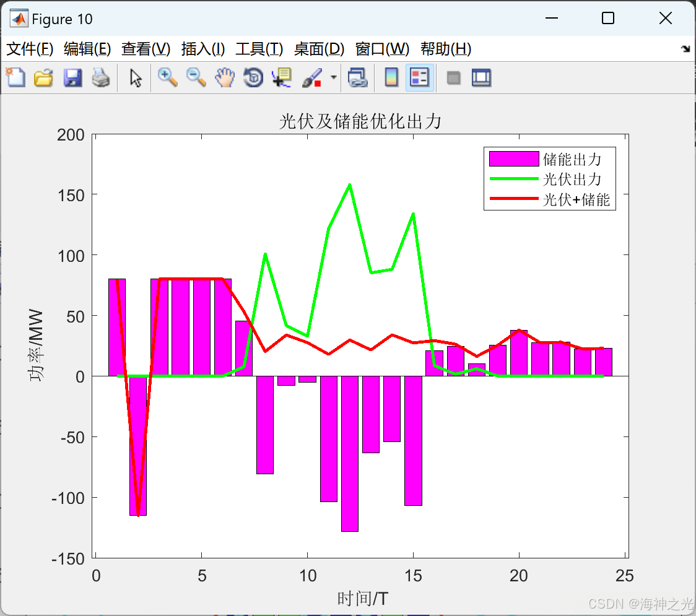
Task: Click the dock figure arrow at menu bar end
Action: [x=685, y=49]
